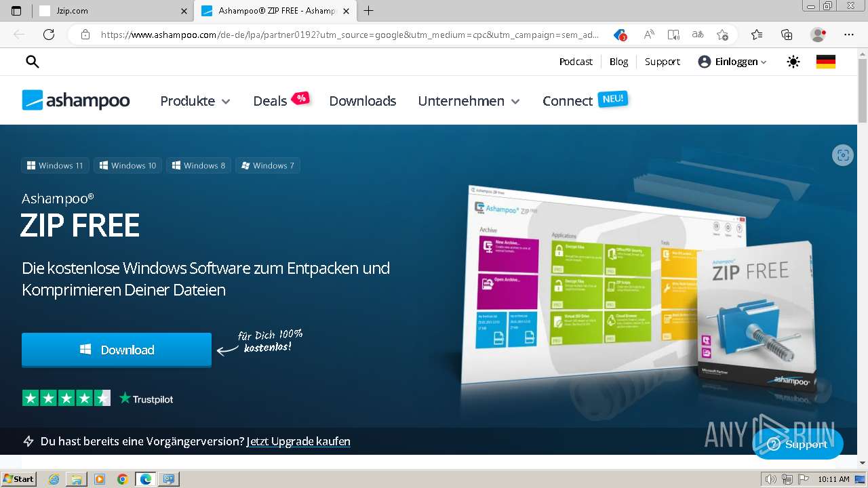This screenshot has width=868, height=488.
Task: Open the shopping coupons tag icon
Action: 620,35
